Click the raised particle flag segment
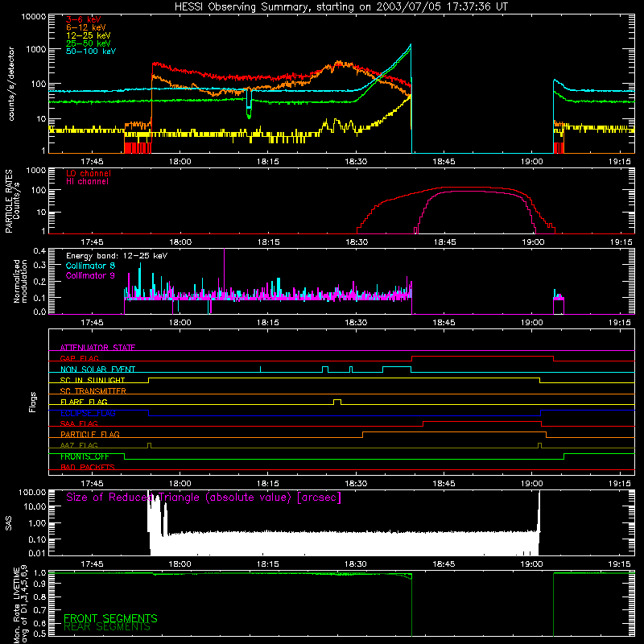Screen dimensions: 644x644 tap(454, 432)
